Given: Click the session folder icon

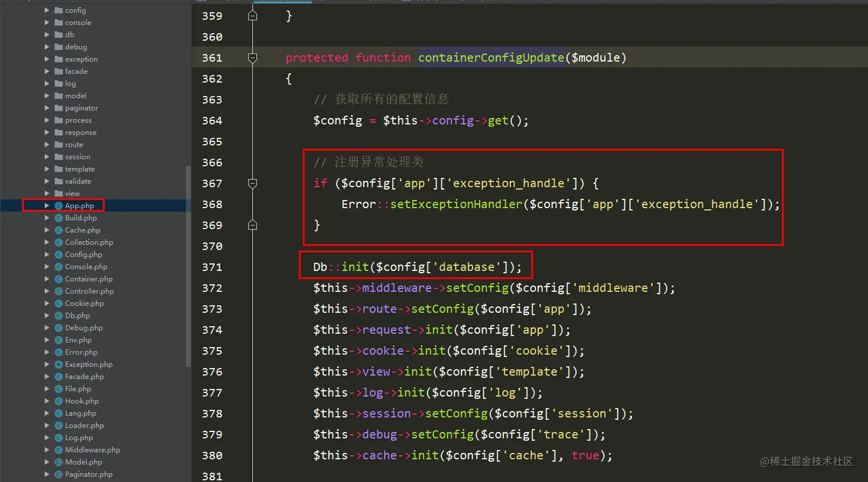Looking at the screenshot, I should pos(59,157).
